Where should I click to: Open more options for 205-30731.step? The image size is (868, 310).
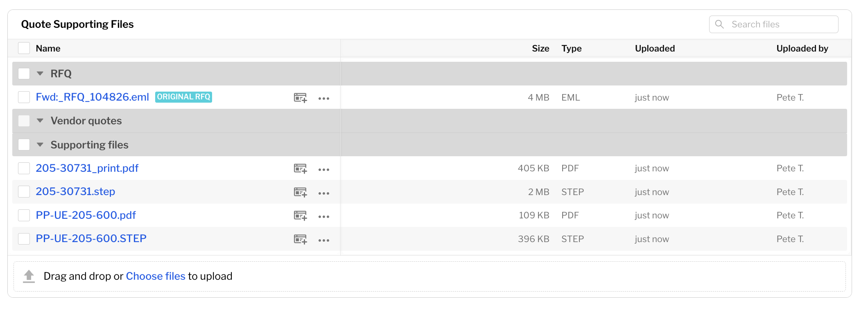pos(324,193)
